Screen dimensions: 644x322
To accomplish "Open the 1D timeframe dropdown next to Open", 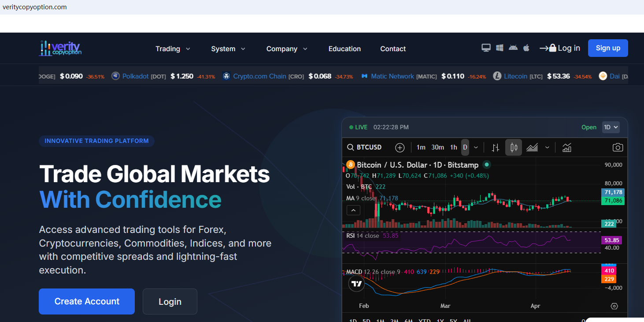I will point(611,127).
